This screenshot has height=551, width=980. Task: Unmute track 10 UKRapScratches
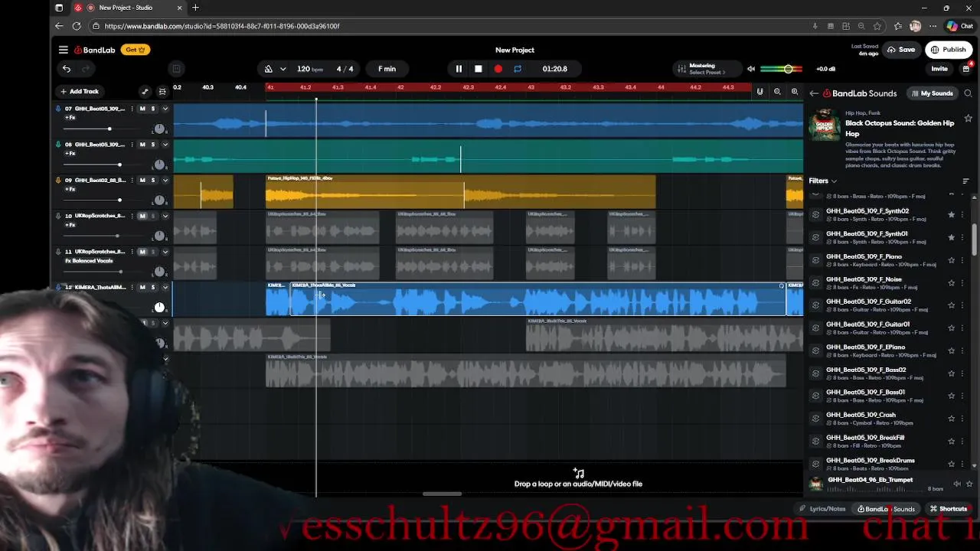[x=142, y=216]
